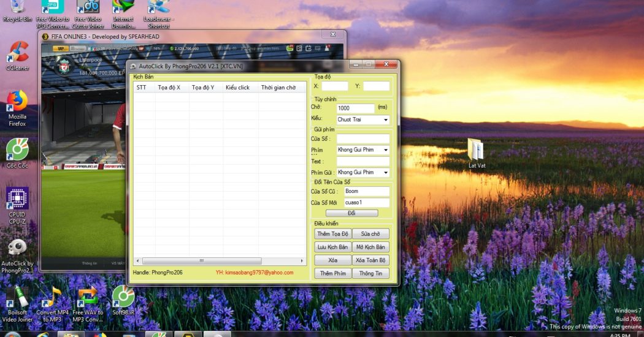Click the AutoClick window title bar icon
Viewport: 644px width, 337px height.
pos(133,66)
